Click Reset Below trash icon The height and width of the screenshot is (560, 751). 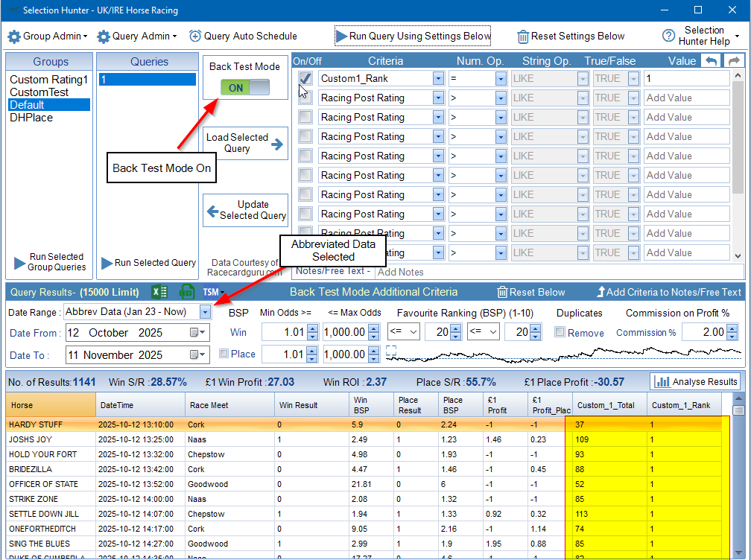(x=503, y=292)
